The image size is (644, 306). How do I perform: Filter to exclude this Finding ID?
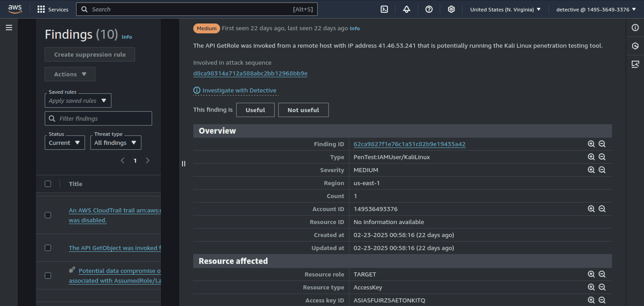[602, 144]
